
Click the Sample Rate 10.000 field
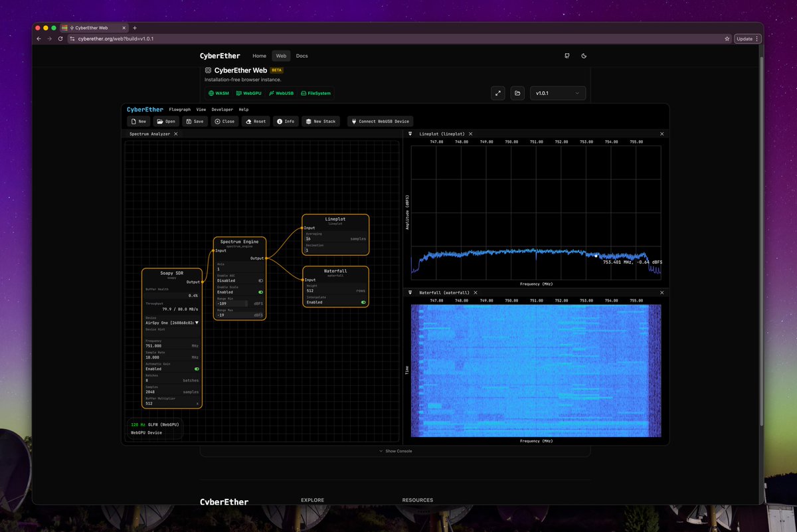point(172,357)
